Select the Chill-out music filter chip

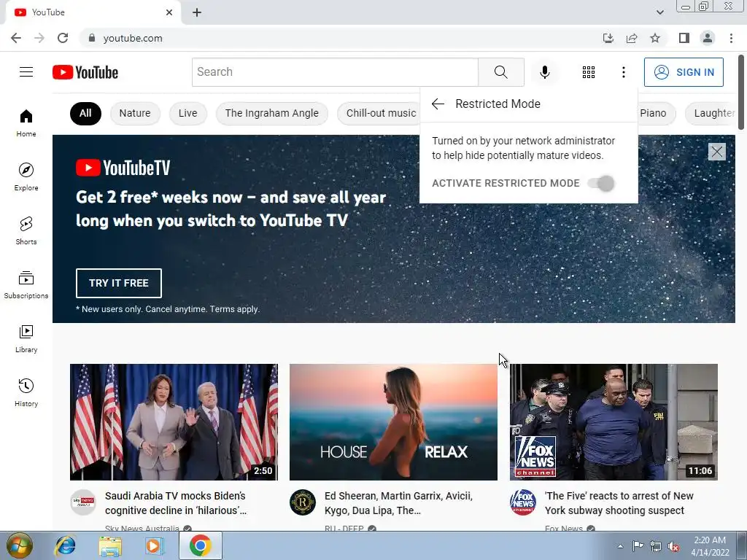click(x=379, y=113)
